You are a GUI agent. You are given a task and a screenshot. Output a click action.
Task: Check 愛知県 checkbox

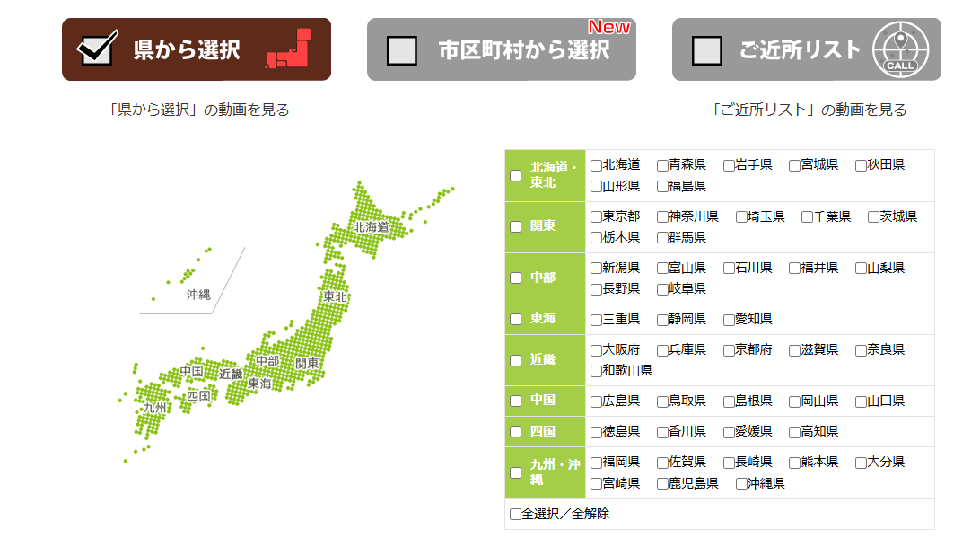point(729,320)
